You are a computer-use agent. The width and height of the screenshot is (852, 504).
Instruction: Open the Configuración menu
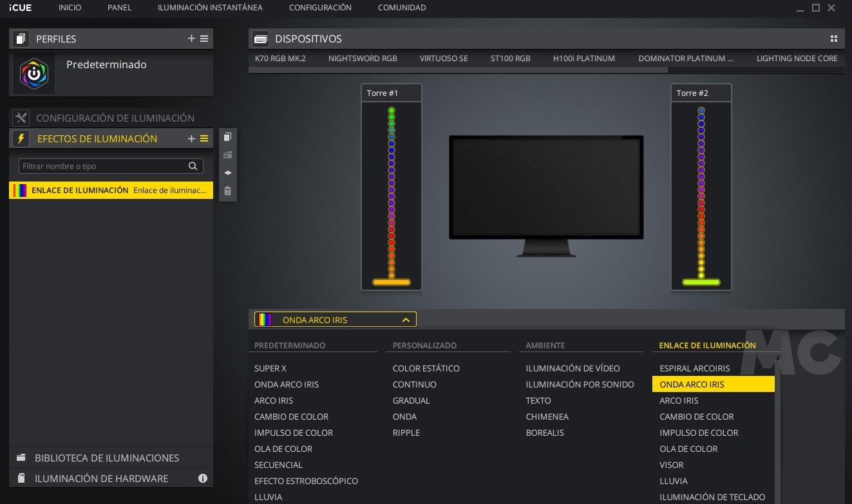pyautogui.click(x=320, y=8)
